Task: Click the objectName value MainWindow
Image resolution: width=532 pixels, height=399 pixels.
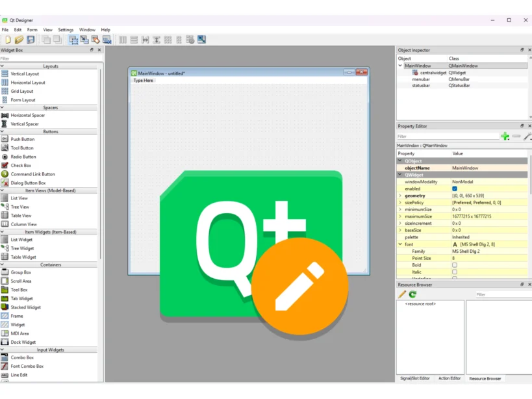Action: click(465, 168)
